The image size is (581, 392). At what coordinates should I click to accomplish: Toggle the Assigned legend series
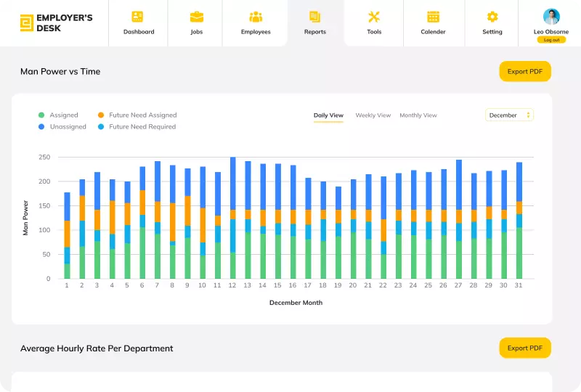[x=63, y=115]
